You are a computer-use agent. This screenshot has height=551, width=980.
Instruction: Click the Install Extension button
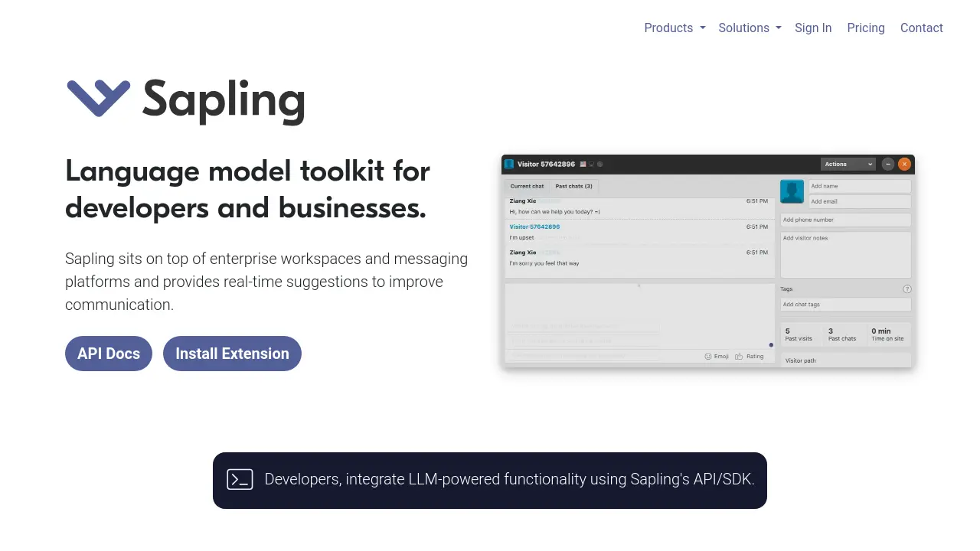point(232,354)
